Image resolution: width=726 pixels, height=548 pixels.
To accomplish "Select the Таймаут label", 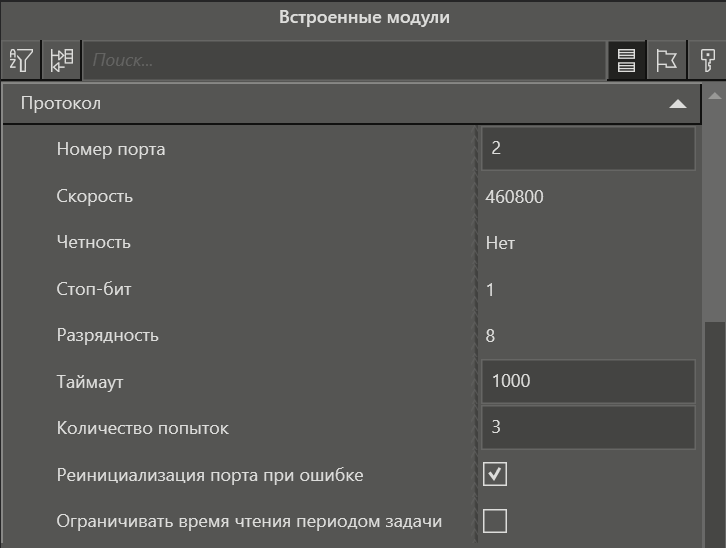I will [x=90, y=382].
